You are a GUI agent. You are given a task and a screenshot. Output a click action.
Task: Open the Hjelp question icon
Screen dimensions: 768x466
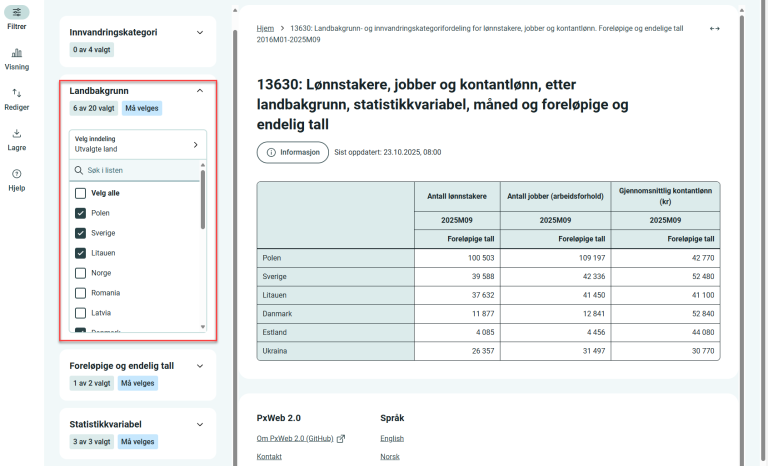(17, 174)
